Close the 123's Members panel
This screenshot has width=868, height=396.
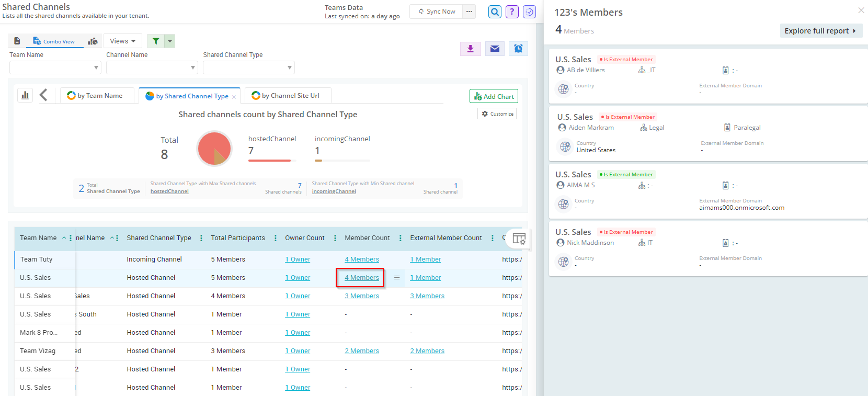tap(861, 10)
